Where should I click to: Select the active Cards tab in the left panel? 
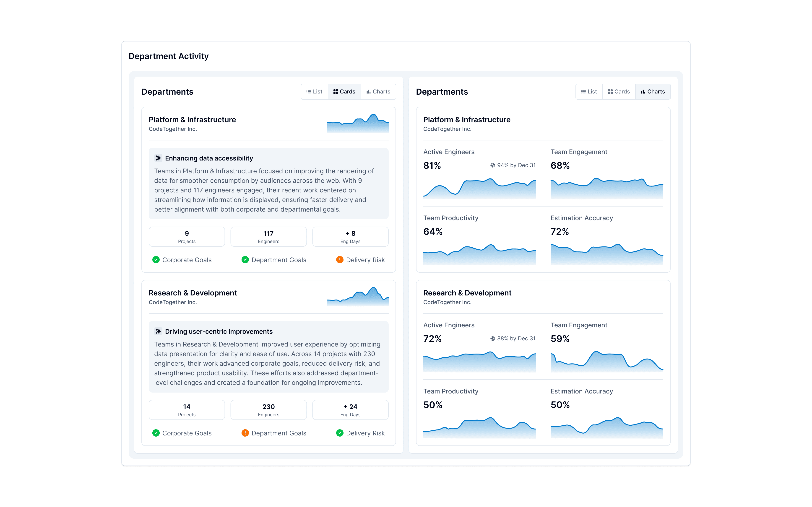pos(344,92)
